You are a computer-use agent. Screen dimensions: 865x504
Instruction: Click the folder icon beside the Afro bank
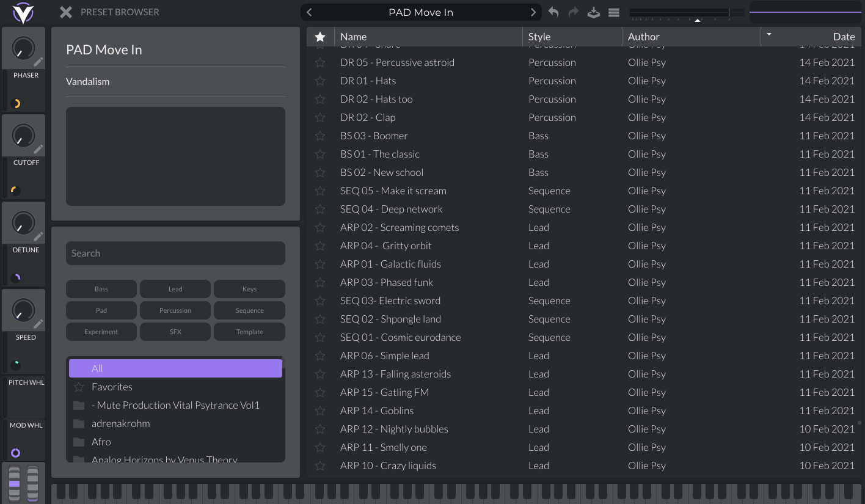[78, 441]
